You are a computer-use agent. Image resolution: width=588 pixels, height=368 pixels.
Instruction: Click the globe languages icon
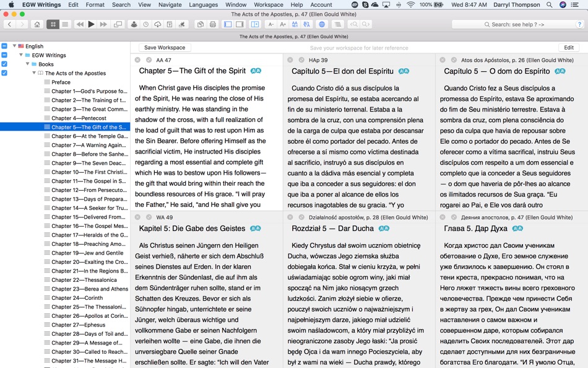click(322, 24)
